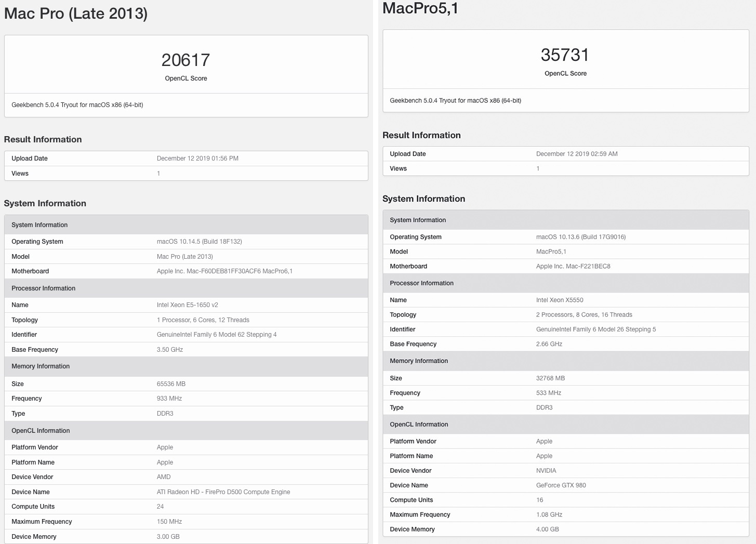
Task: Click memory frequency 533 MHz
Action: (x=549, y=393)
